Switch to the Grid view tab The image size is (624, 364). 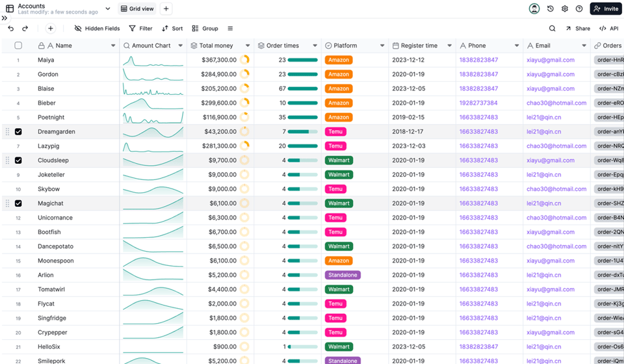(x=138, y=9)
